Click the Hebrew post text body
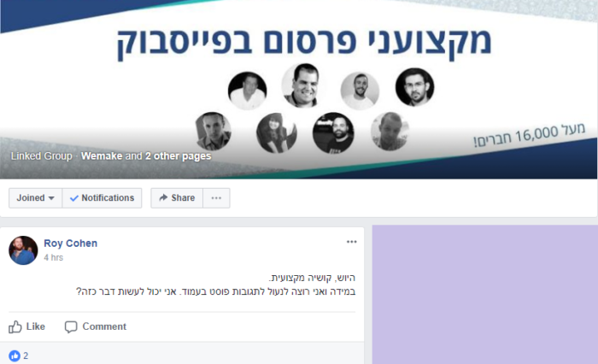 [x=216, y=285]
